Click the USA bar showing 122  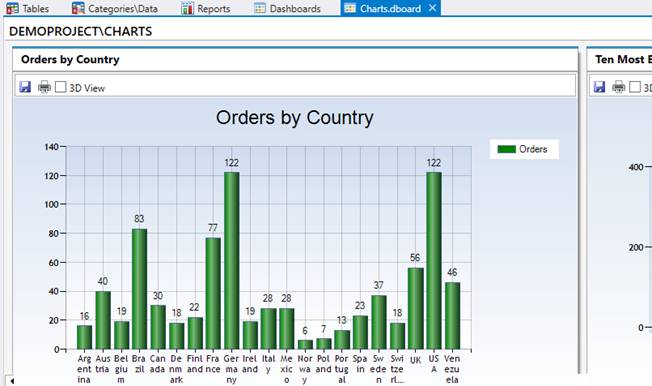click(434, 260)
